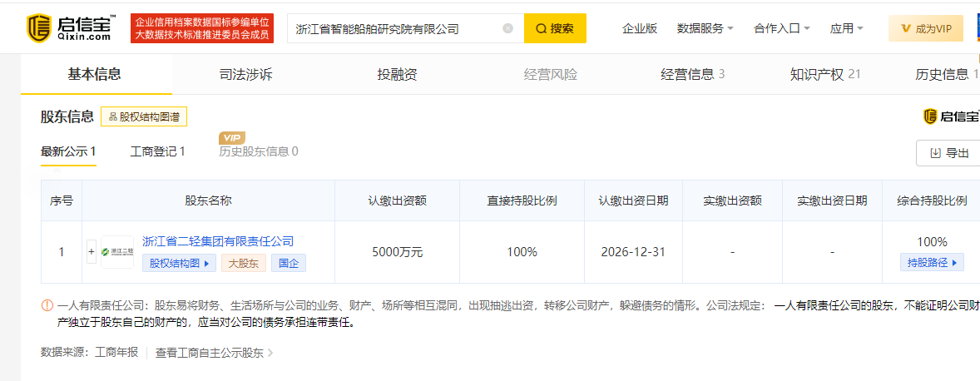Switch to the 经营风险 tab
The width and height of the screenshot is (980, 381).
click(x=551, y=75)
